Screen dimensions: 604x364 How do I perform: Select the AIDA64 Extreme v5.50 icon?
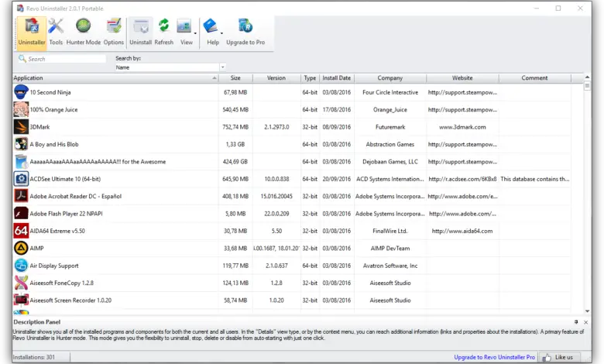(x=21, y=231)
